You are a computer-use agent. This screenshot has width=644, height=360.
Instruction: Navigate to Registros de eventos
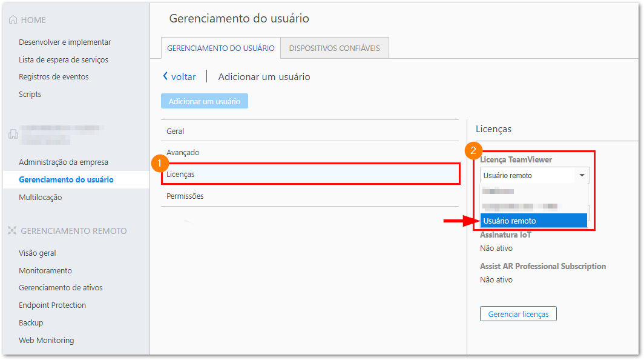53,76
